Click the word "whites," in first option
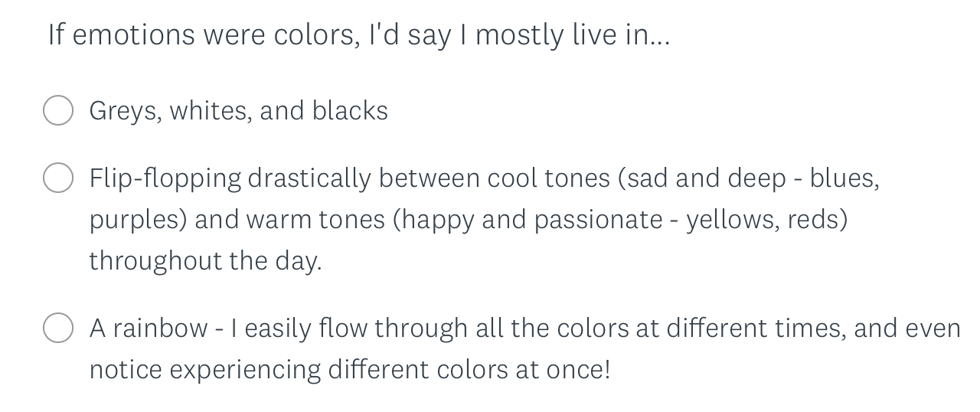The height and width of the screenshot is (412, 980). pyautogui.click(x=211, y=111)
